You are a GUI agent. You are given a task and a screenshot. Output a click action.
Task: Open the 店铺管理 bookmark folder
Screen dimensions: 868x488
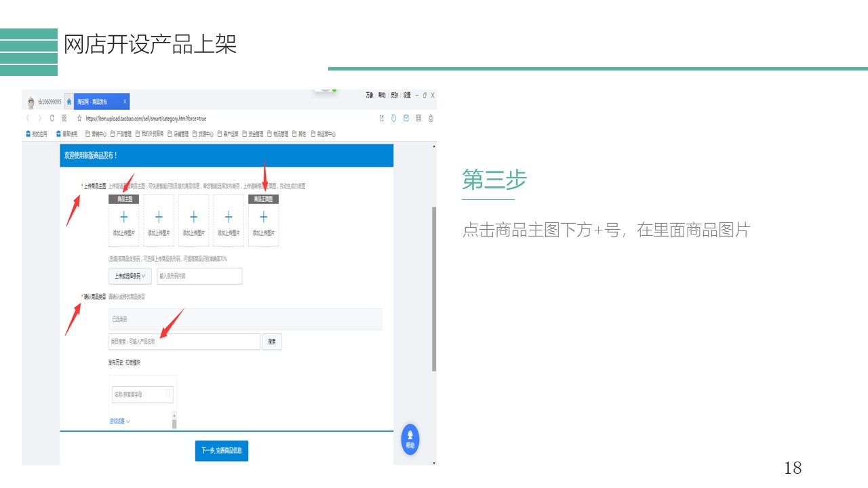178,134
